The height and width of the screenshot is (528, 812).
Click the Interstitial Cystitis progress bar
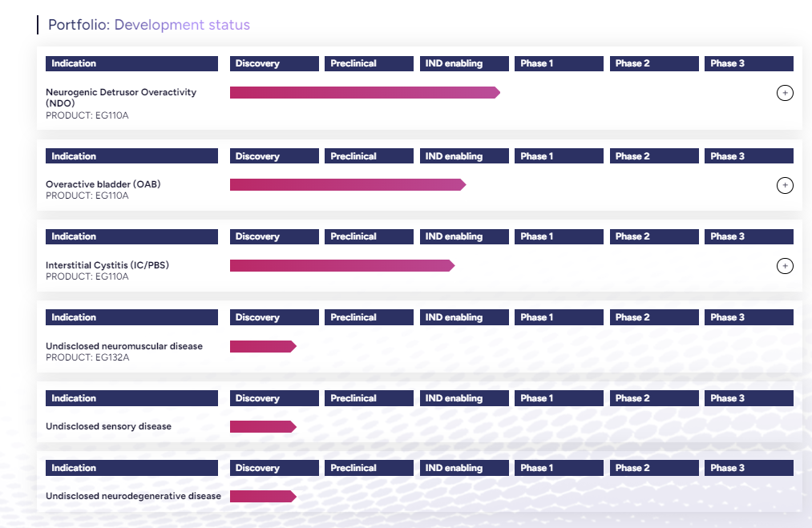click(x=341, y=266)
